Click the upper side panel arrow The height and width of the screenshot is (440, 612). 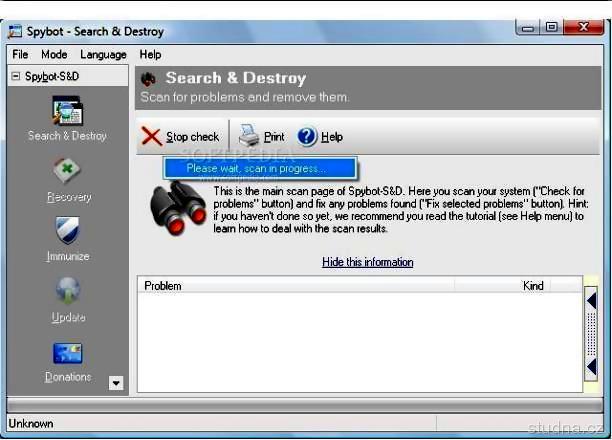[591, 301]
